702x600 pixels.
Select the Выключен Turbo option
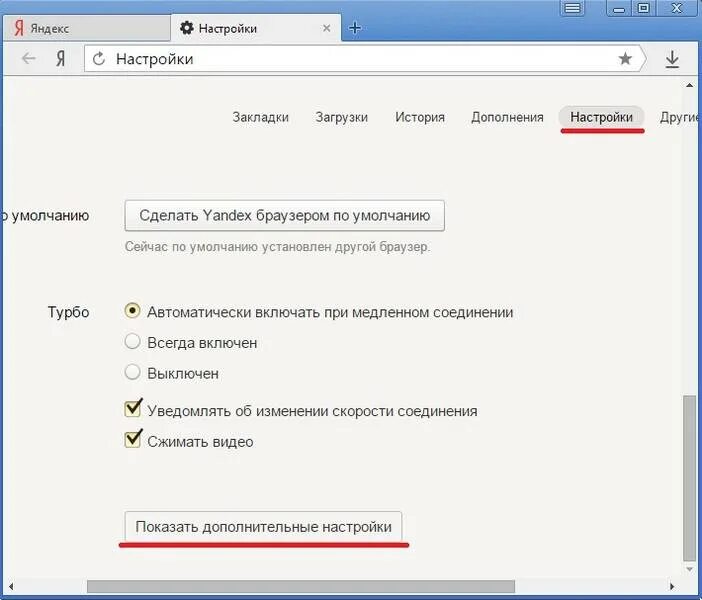(x=132, y=372)
